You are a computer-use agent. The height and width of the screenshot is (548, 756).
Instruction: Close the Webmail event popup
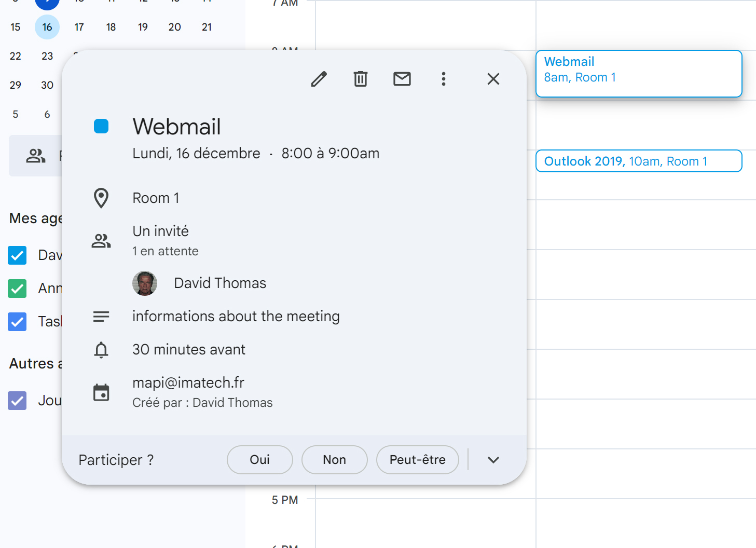pyautogui.click(x=493, y=79)
